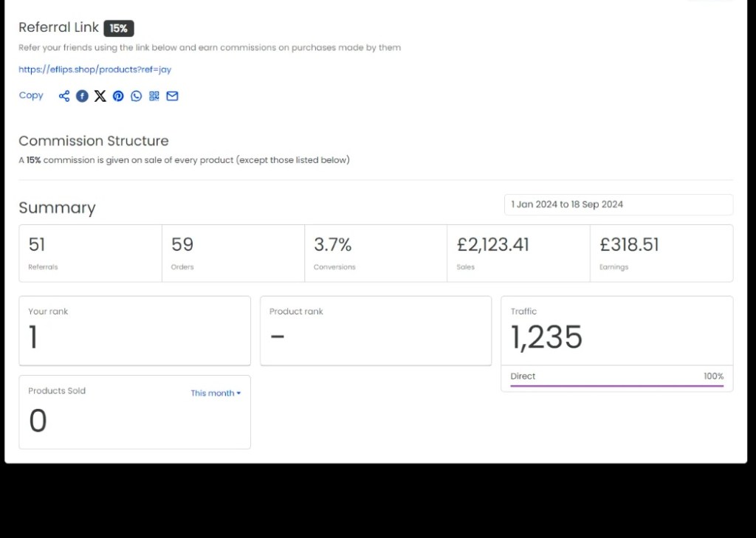Click the Conversions 3.7% tile
Screen dimensions: 756x538
(375, 253)
